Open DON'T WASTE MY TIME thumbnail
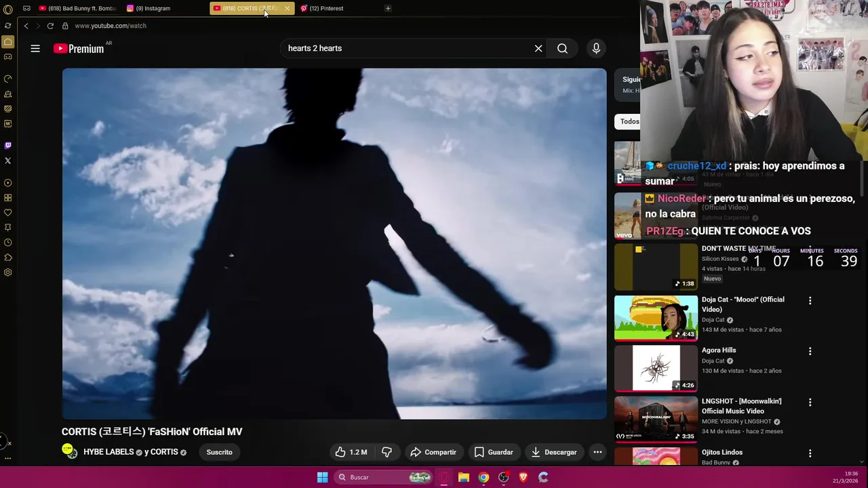868x488 pixels. coord(656,266)
